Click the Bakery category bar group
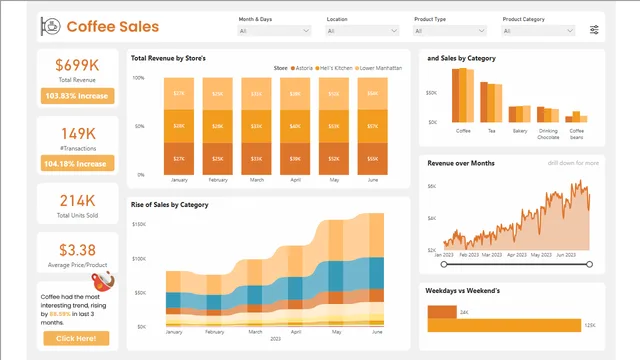This screenshot has height=360, width=640. pyautogui.click(x=520, y=114)
